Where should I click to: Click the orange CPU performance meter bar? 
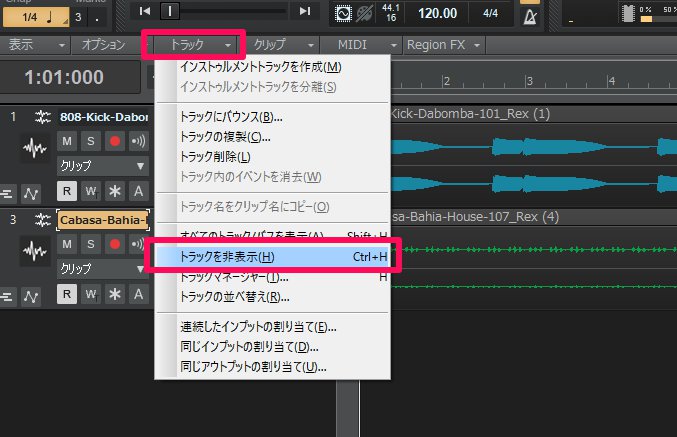tap(646, 19)
